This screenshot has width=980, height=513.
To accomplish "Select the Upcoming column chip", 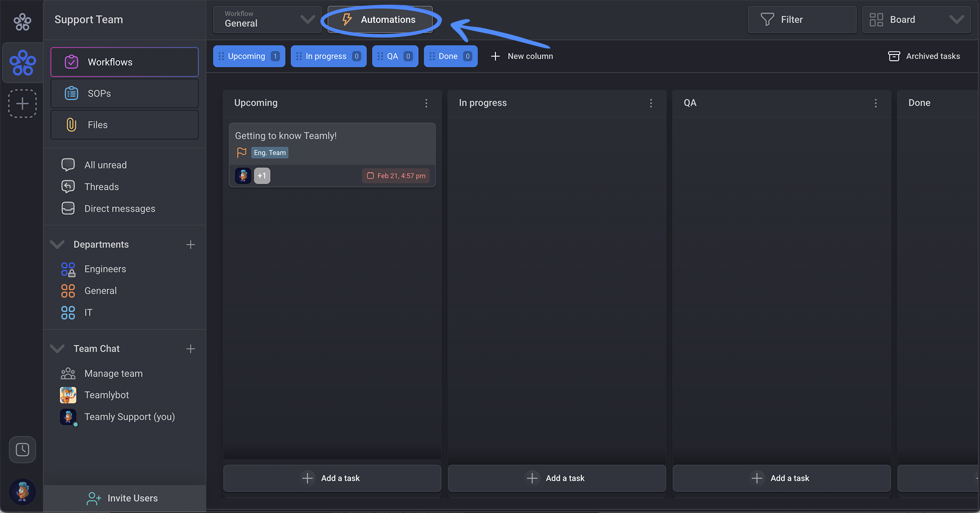I will pyautogui.click(x=249, y=56).
